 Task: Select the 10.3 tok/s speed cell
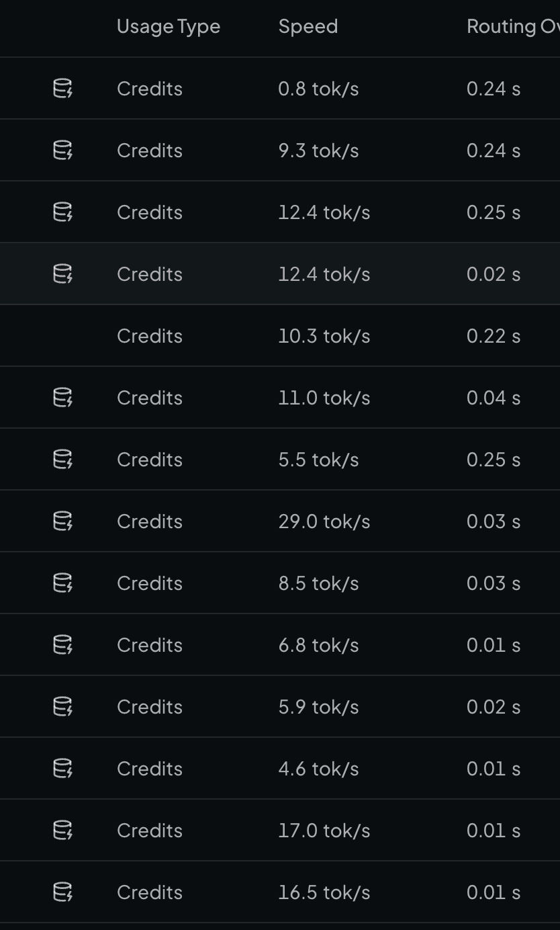324,336
